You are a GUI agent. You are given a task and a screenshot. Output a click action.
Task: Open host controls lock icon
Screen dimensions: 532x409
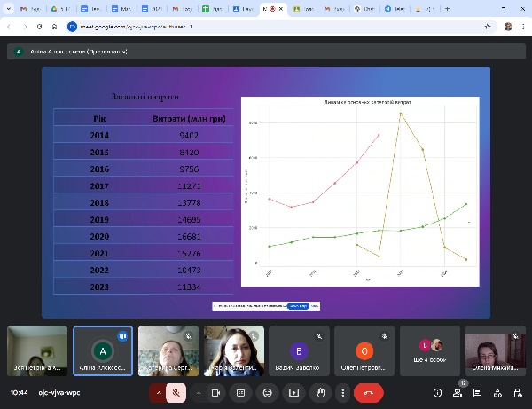pos(517,392)
